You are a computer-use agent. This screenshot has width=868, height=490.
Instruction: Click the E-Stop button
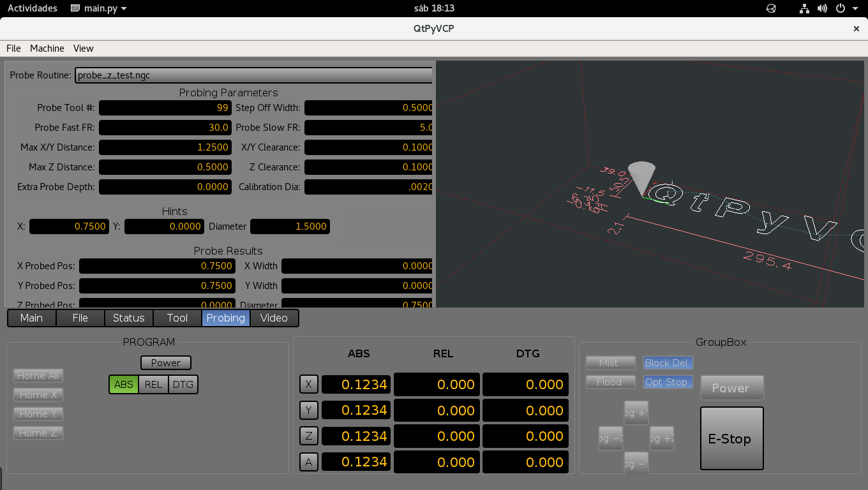click(732, 438)
